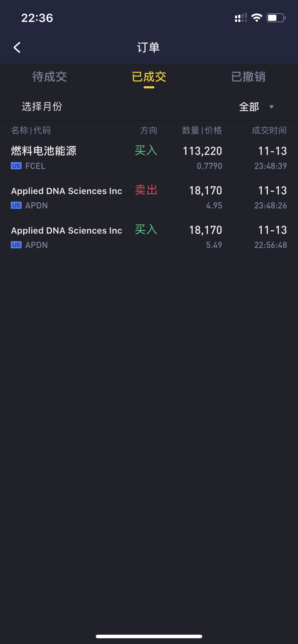Viewport: 298px width, 644px height.
Task: Tap the 全部 filter label
Action: 249,107
